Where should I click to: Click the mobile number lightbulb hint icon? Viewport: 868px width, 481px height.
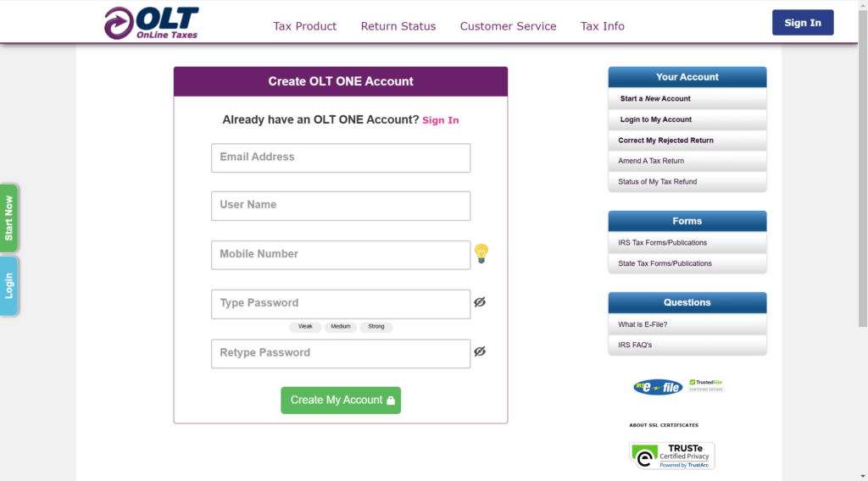pos(481,254)
